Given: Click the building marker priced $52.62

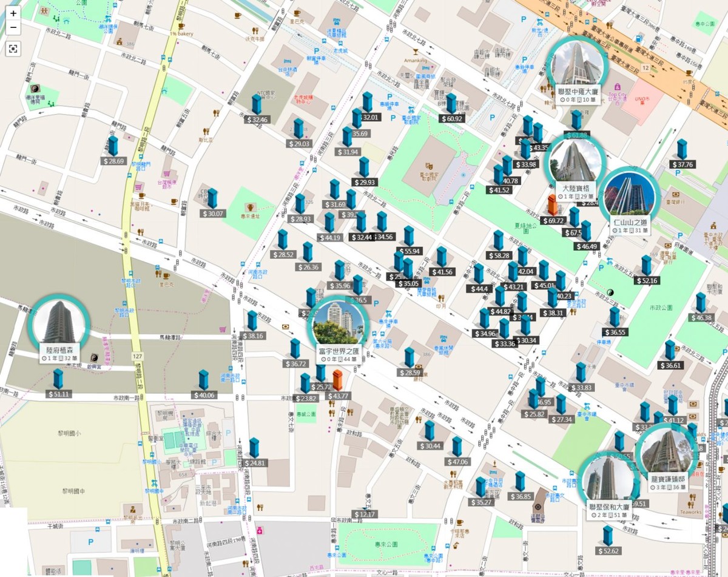Looking at the screenshot, I should (x=607, y=541).
